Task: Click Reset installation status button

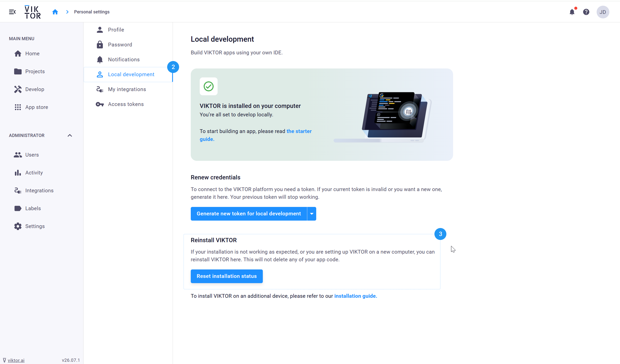Action: pos(227,276)
